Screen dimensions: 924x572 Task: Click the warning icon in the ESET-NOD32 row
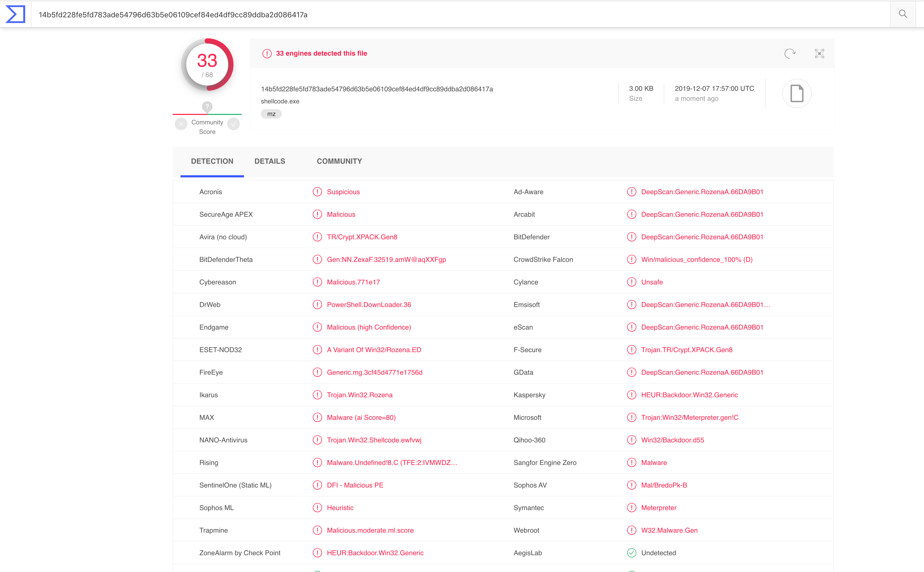(x=317, y=349)
